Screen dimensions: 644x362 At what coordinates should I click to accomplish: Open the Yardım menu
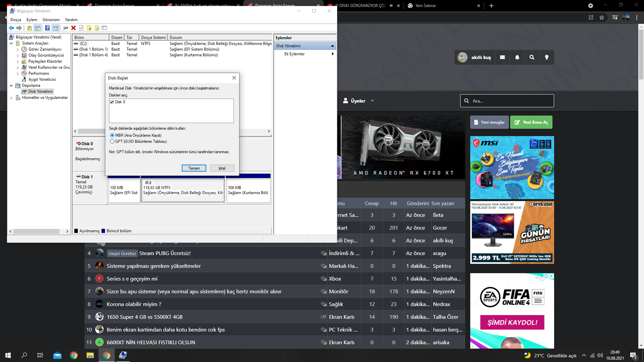tap(71, 20)
